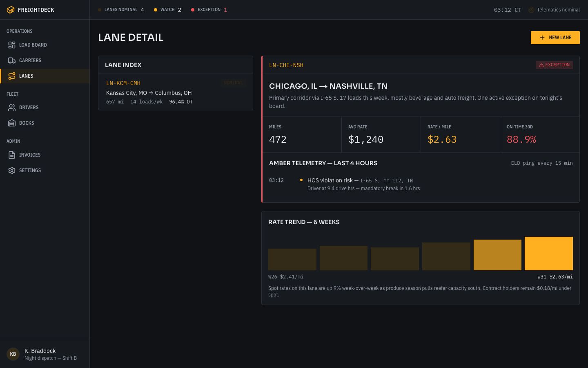
Task: Click the first dark W26 rate bar
Action: point(292,259)
